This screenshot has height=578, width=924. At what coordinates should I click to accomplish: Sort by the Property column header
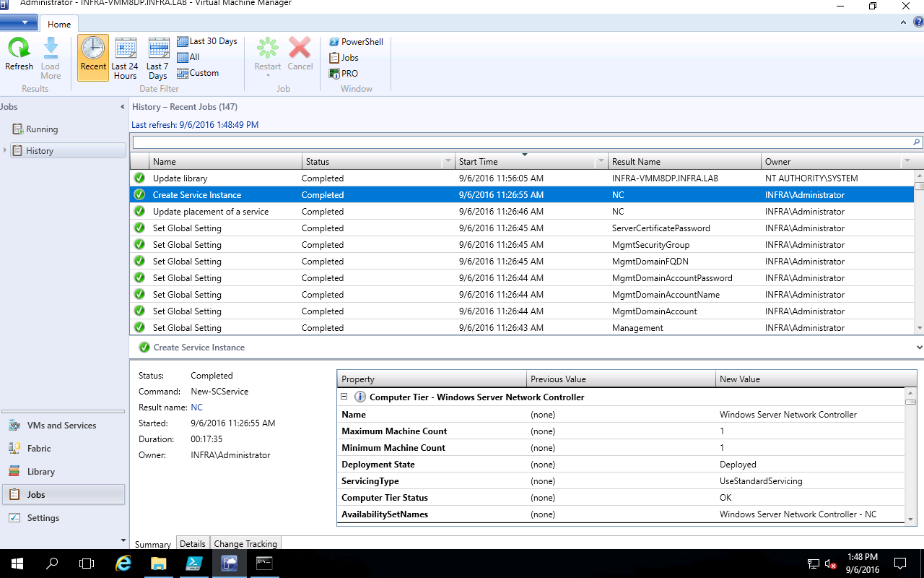(432, 379)
